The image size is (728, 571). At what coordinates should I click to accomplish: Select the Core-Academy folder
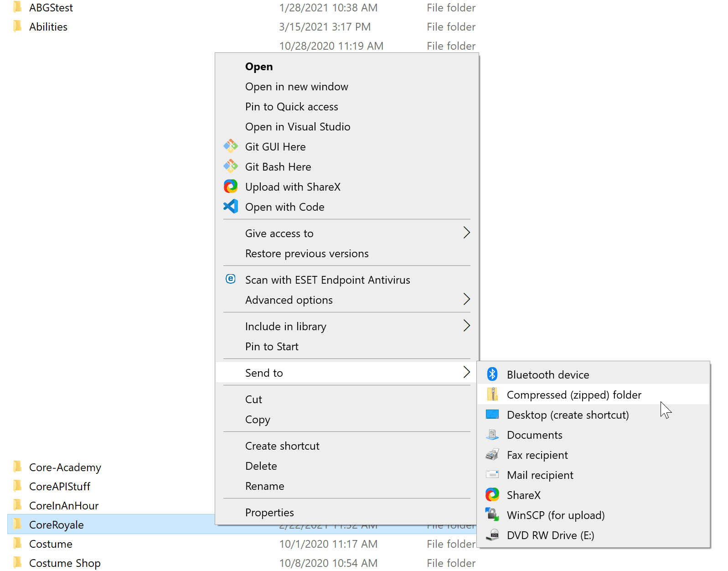click(65, 467)
